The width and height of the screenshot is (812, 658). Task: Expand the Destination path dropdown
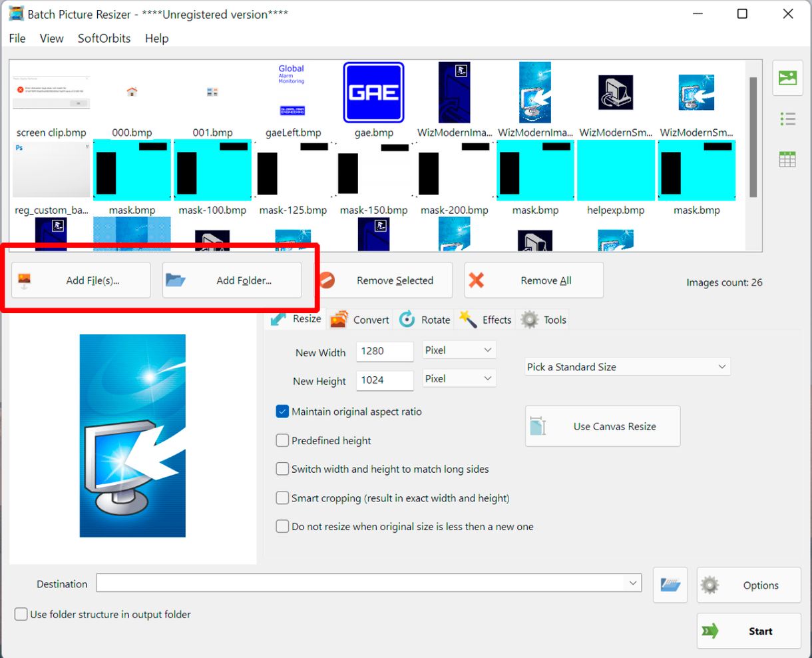tap(632, 582)
